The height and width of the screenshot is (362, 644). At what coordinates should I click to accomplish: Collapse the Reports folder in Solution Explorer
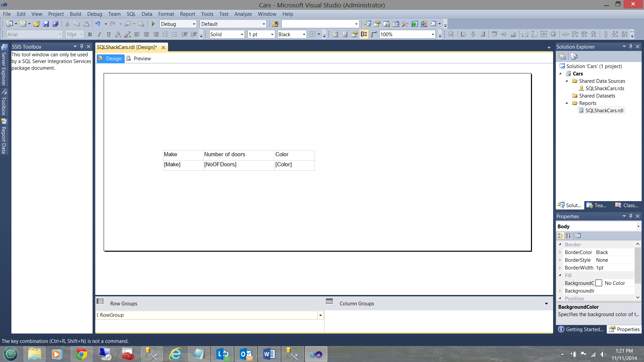click(x=567, y=103)
